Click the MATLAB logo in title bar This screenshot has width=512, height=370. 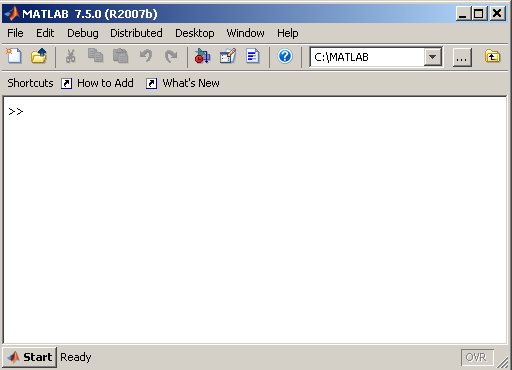tap(12, 14)
